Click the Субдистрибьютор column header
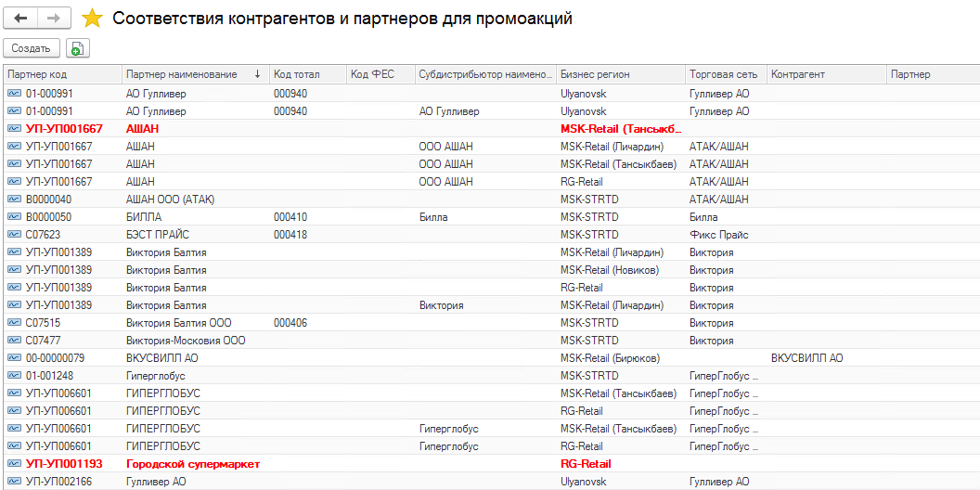Screen dimensions: 980x490 click(x=484, y=74)
